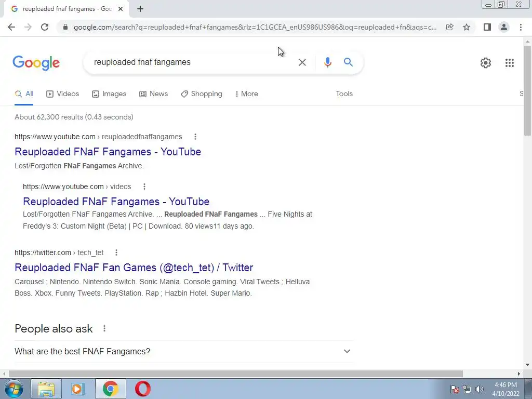Open Google settings gear icon
Image resolution: width=532 pixels, height=399 pixels.
tap(486, 63)
